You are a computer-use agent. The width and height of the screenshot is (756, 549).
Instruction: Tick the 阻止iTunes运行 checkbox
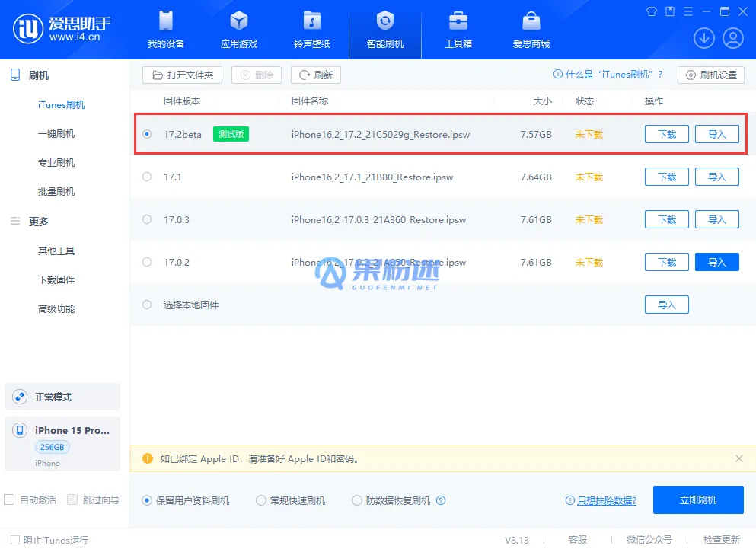15,540
